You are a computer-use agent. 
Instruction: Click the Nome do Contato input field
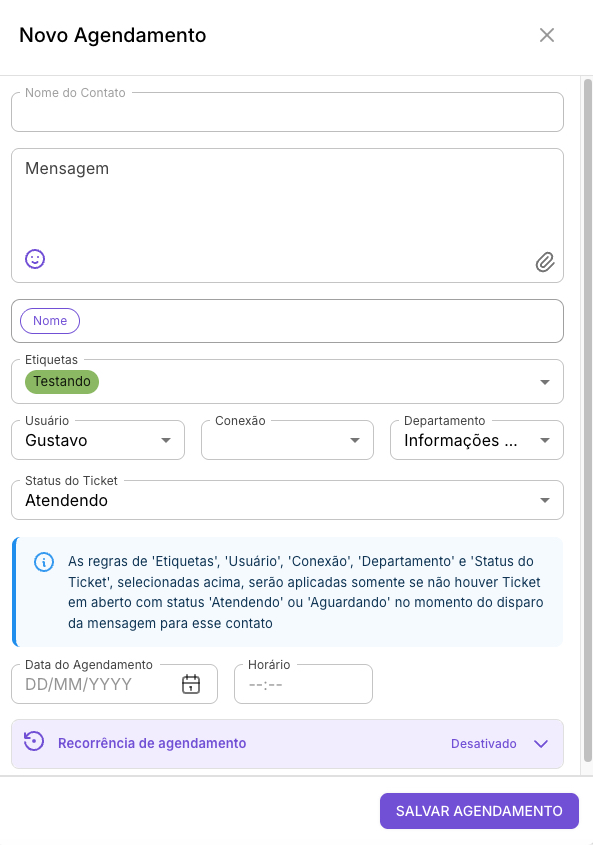(x=287, y=111)
